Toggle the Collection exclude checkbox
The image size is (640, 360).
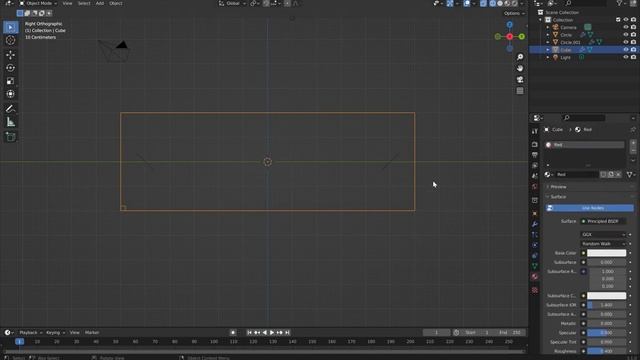pyautogui.click(x=618, y=20)
